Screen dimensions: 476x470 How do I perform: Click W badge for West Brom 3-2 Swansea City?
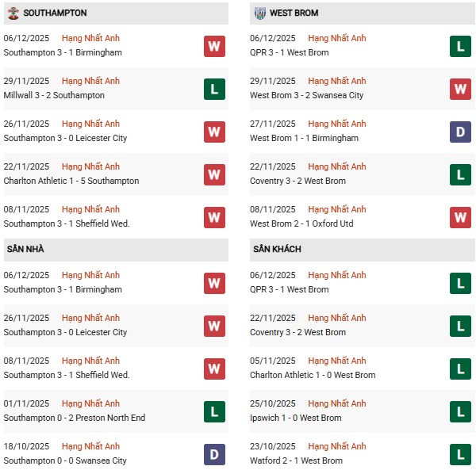(x=461, y=89)
